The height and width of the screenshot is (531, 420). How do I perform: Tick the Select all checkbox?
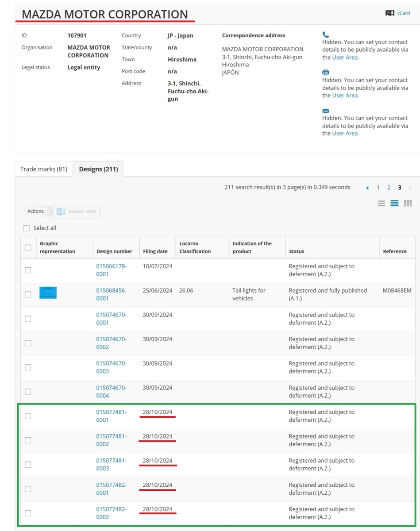27,228
